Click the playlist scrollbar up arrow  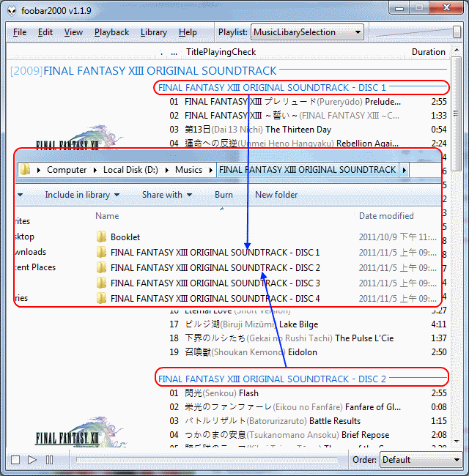[457, 50]
